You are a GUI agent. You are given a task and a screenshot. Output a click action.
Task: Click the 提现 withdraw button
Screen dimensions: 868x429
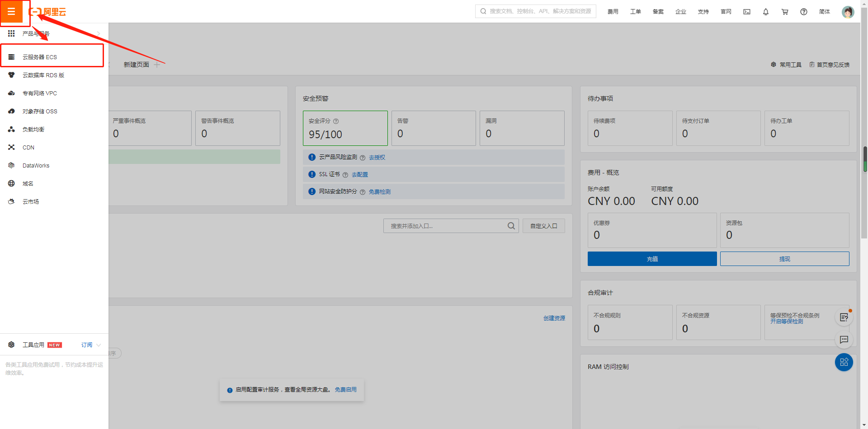tap(784, 259)
